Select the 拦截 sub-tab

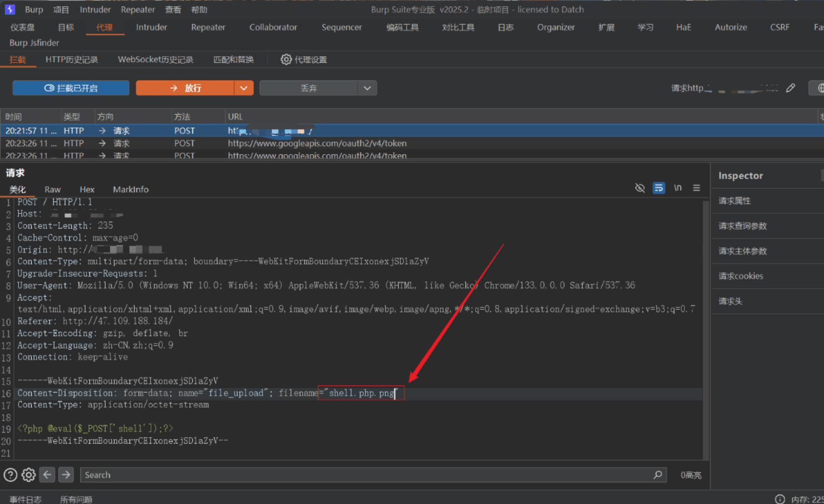(x=18, y=60)
